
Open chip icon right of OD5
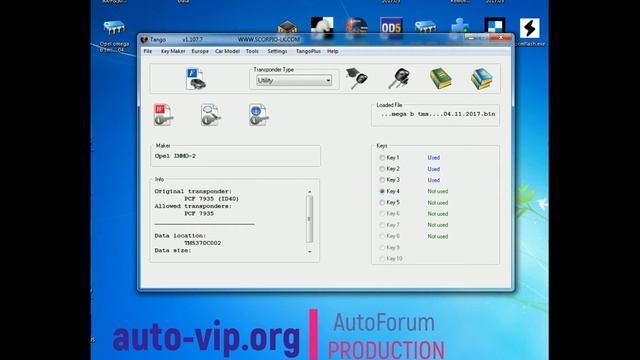tap(425, 27)
